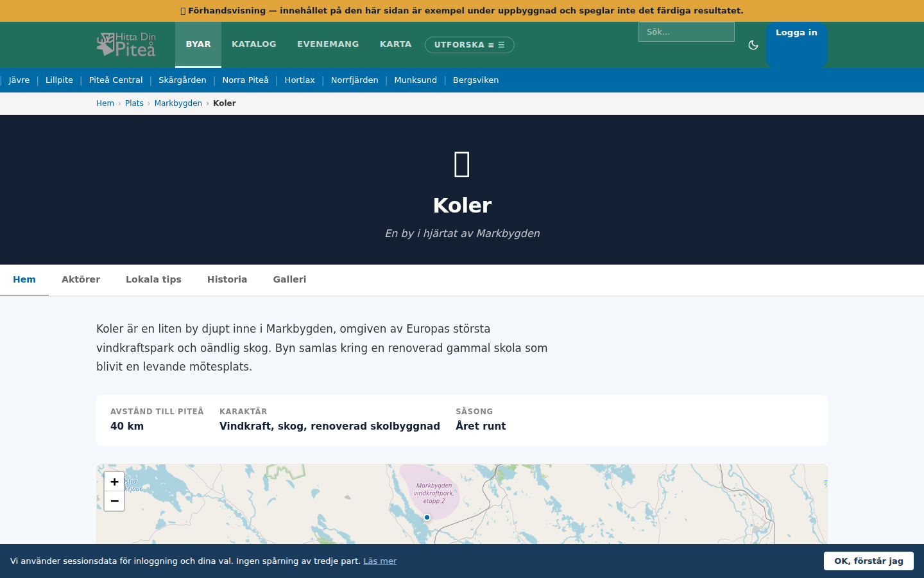
Task: Accept cookies with OK, förstår jag
Action: click(869, 561)
